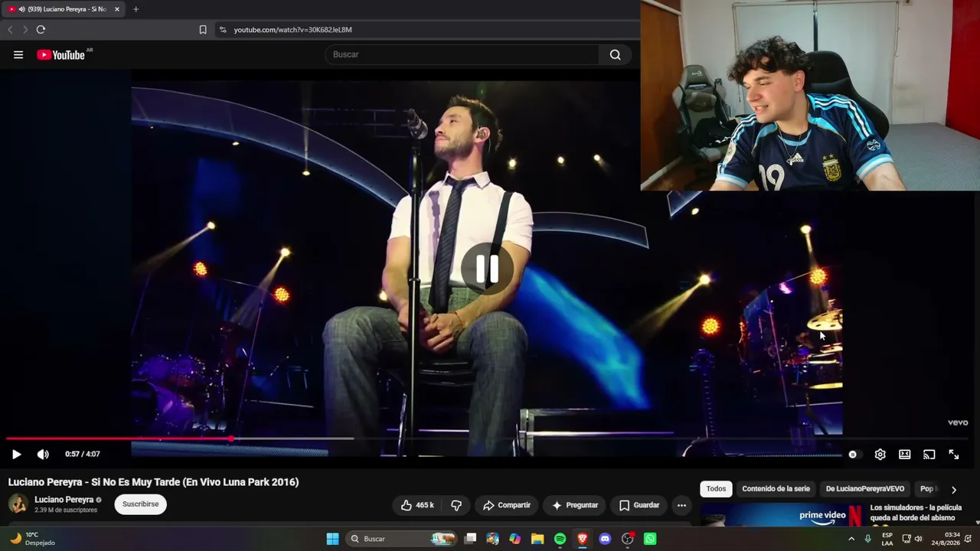Click the large pause overlay on video

coord(487,269)
